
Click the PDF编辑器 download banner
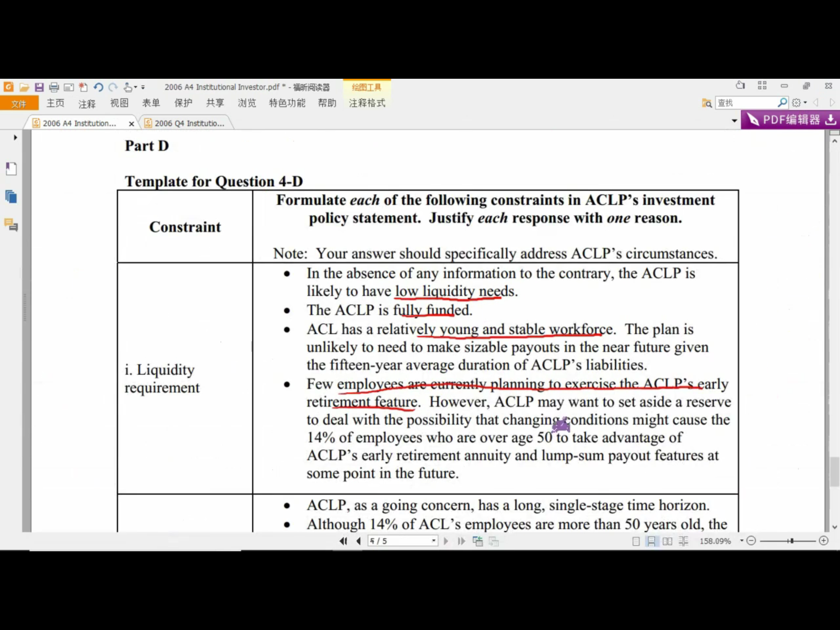(x=790, y=120)
